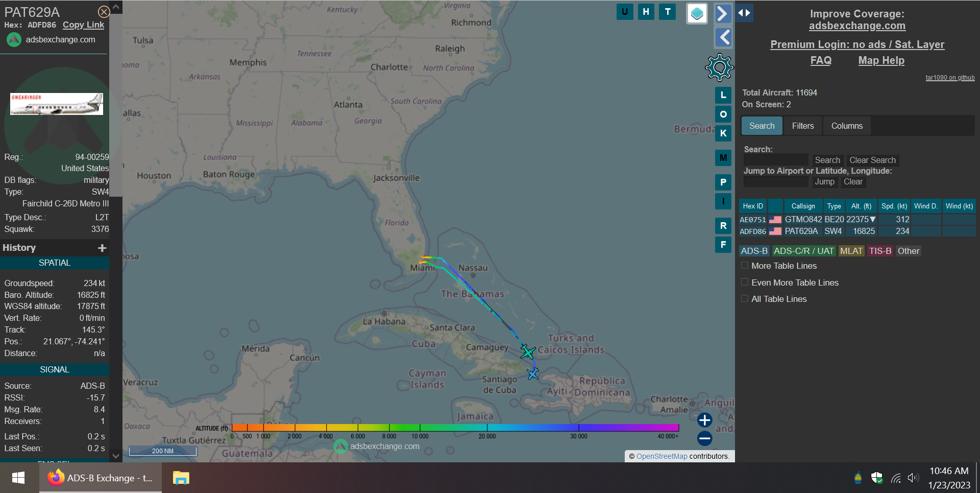Screen dimensions: 980x493
Task: Click Windows Security shield tray icon
Action: click(x=877, y=478)
